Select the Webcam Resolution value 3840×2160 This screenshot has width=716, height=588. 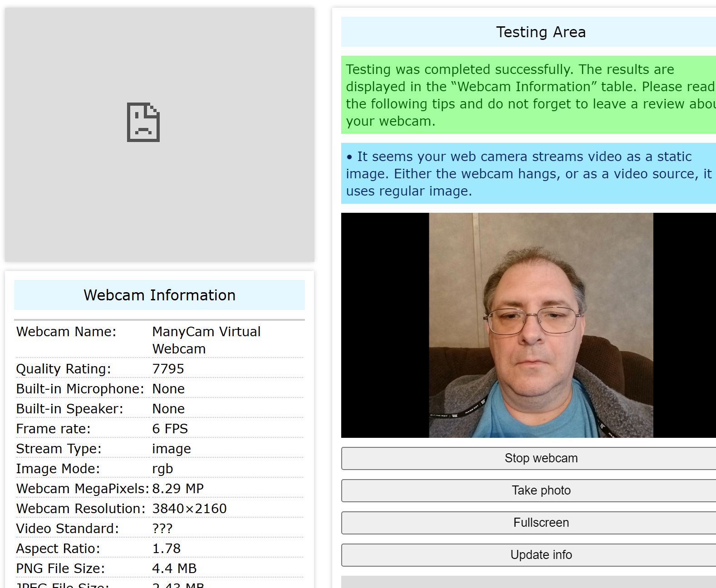(x=189, y=509)
